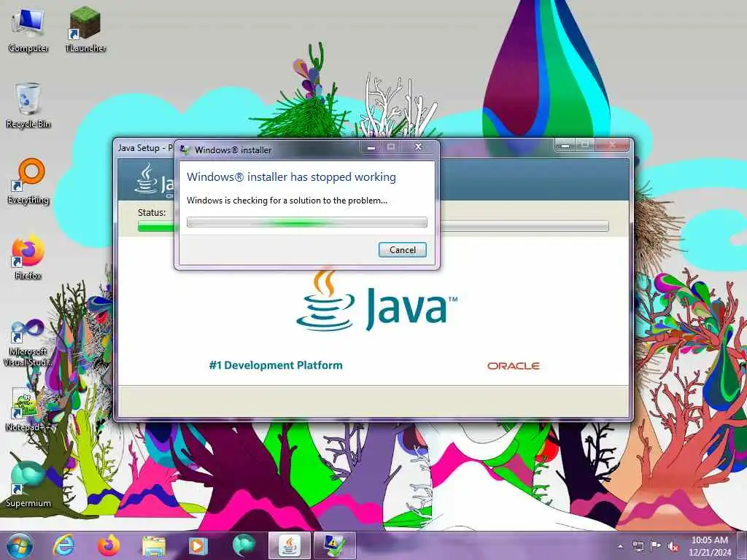
Task: Open the Action Center flag icon
Action: pos(655,546)
